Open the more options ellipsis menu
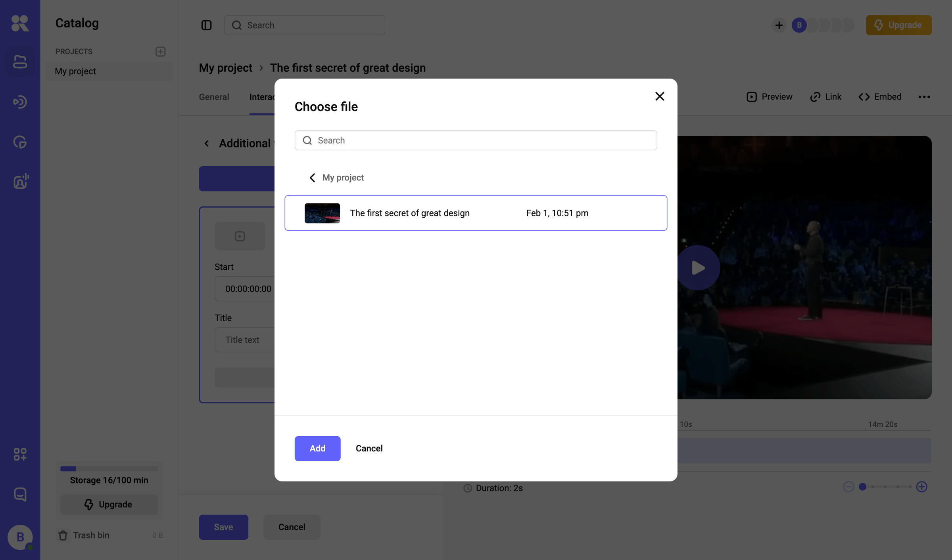This screenshot has width=952, height=560. pyautogui.click(x=924, y=97)
